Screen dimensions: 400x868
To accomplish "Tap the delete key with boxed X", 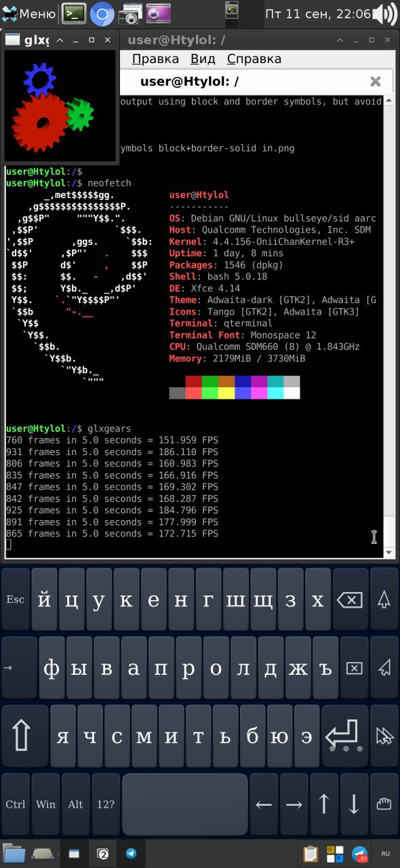I will (354, 668).
